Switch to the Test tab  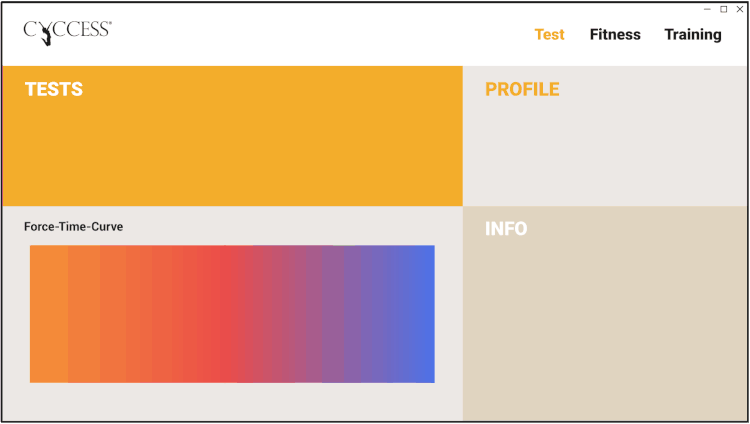click(x=549, y=34)
